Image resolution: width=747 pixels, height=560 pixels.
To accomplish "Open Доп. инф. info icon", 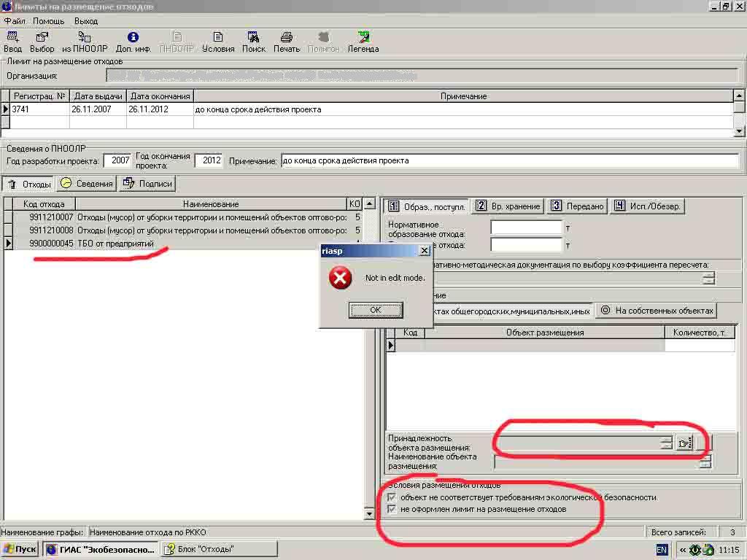I will pyautogui.click(x=133, y=37).
